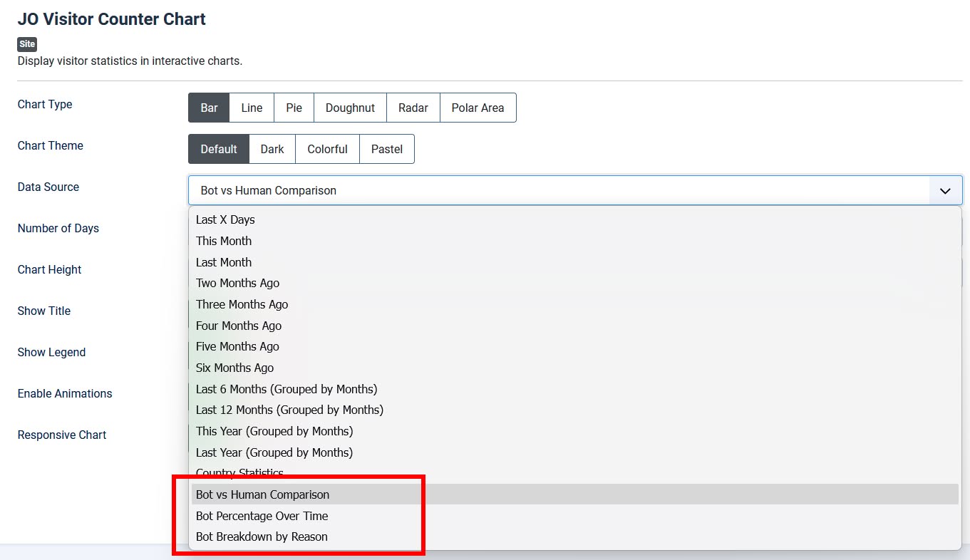Choose the Default chart theme
Screen dimensions: 970x560
coord(219,149)
